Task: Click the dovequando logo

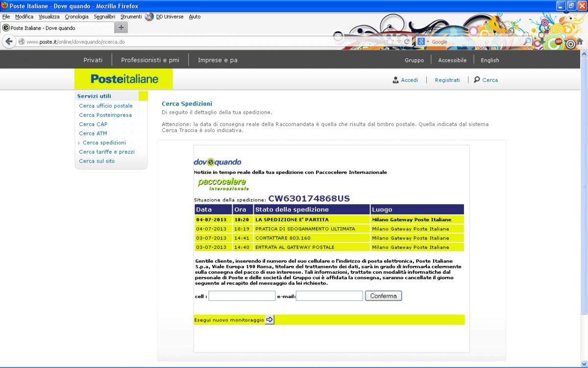Action: coord(218,162)
